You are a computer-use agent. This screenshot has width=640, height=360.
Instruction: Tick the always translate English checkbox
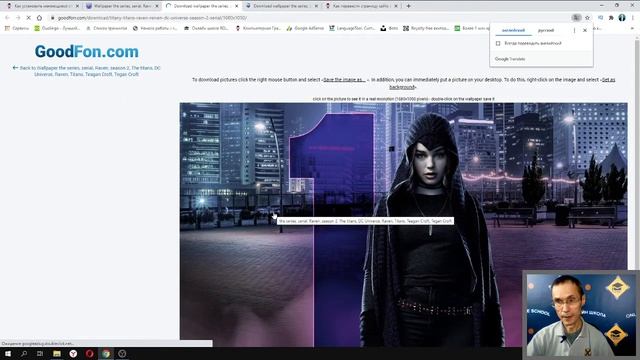pos(498,43)
